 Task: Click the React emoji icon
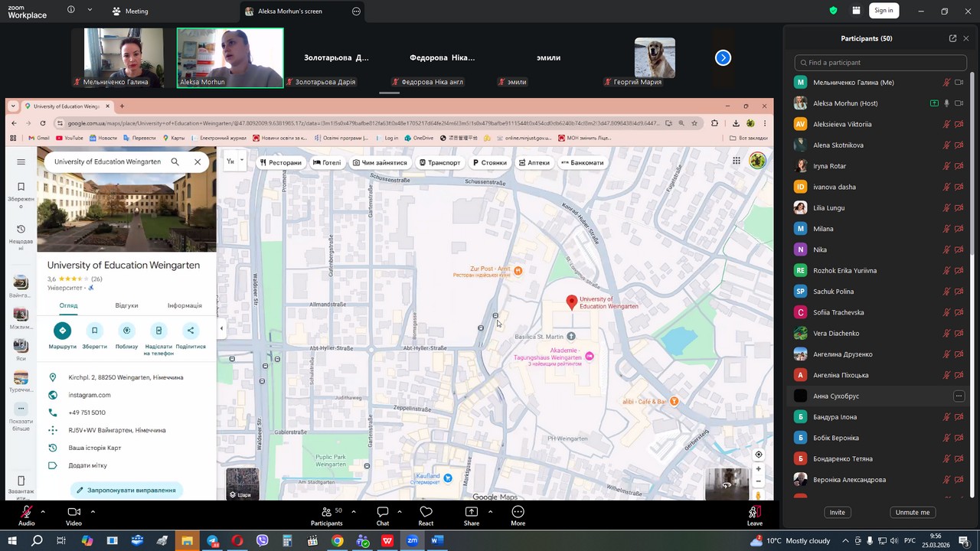tap(426, 513)
